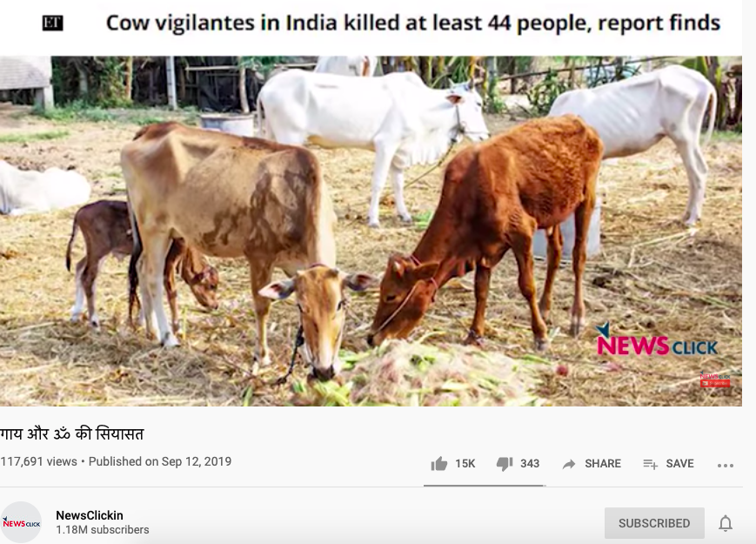
Task: Click the 15K likes count
Action: point(465,463)
